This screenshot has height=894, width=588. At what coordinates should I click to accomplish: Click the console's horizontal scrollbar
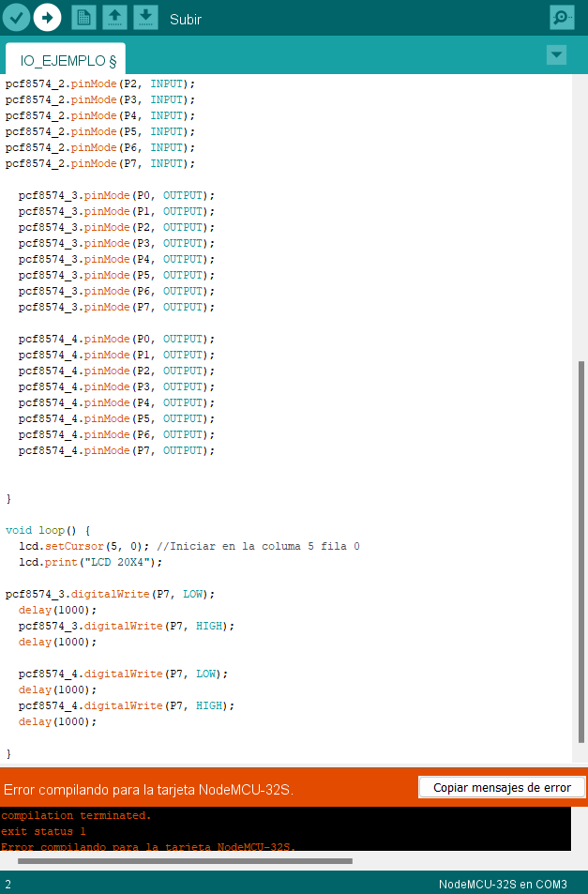click(185, 860)
